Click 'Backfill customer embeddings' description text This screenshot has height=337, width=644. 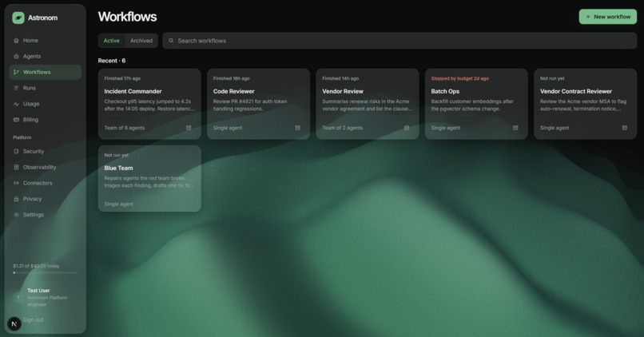click(472, 105)
